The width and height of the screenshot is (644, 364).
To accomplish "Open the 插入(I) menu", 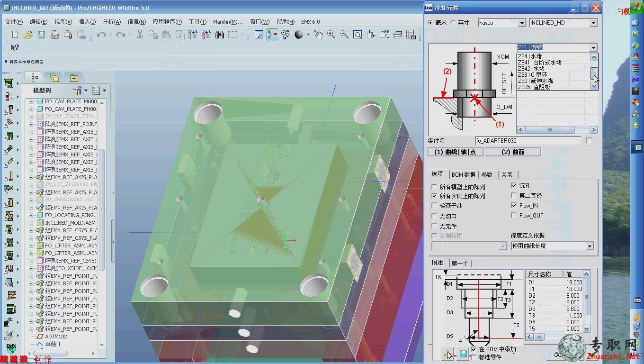I will 87,22.
